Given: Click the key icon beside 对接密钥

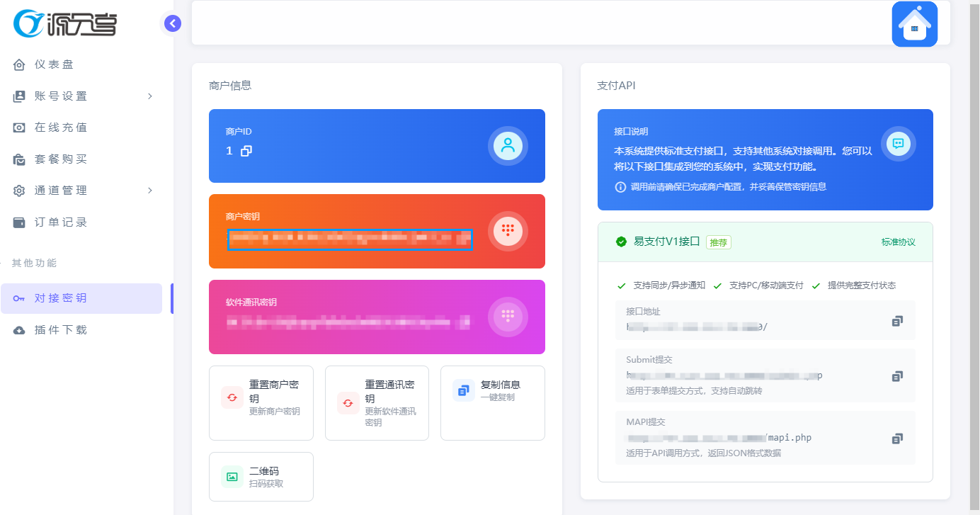Looking at the screenshot, I should pyautogui.click(x=20, y=298).
